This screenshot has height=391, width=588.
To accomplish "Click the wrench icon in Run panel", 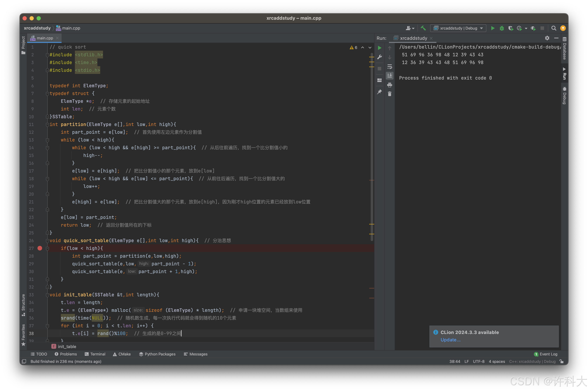I will coord(379,57).
